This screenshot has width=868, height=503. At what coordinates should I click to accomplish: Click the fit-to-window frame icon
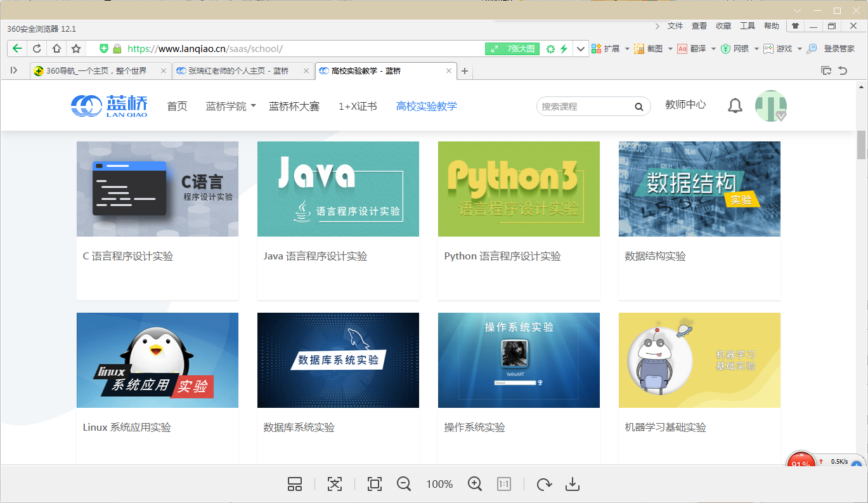click(x=375, y=485)
